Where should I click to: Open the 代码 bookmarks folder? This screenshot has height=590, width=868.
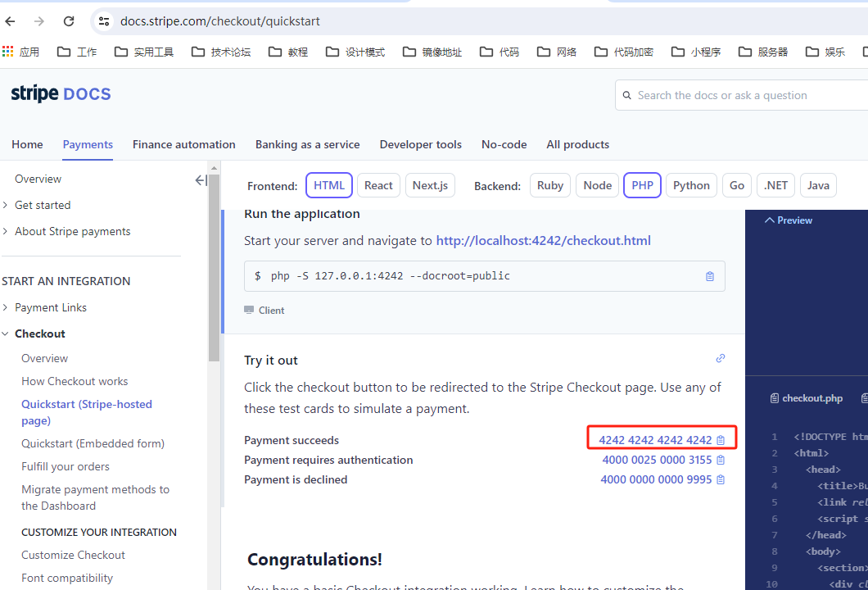500,52
